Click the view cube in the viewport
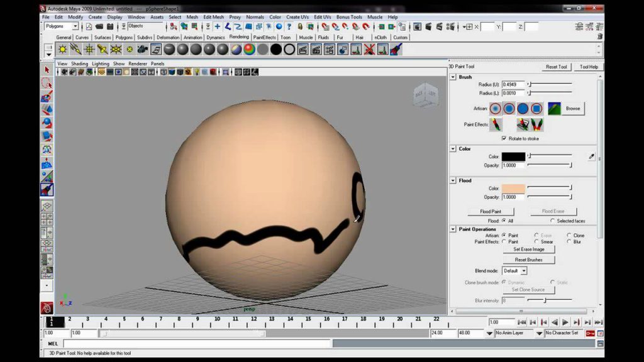This screenshot has height=362, width=644. coord(426,95)
